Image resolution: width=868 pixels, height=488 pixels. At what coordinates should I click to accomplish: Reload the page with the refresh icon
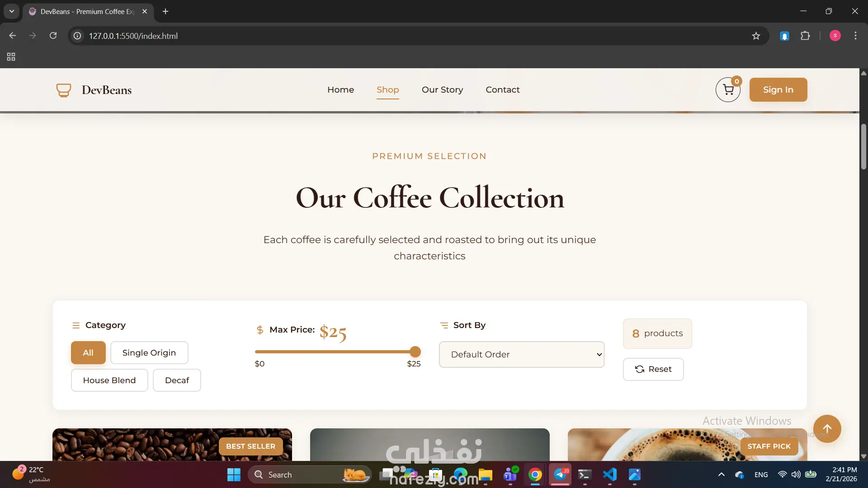[53, 36]
